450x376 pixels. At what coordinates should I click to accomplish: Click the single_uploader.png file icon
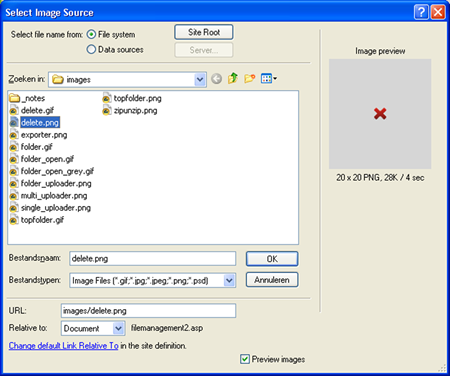pos(14,208)
